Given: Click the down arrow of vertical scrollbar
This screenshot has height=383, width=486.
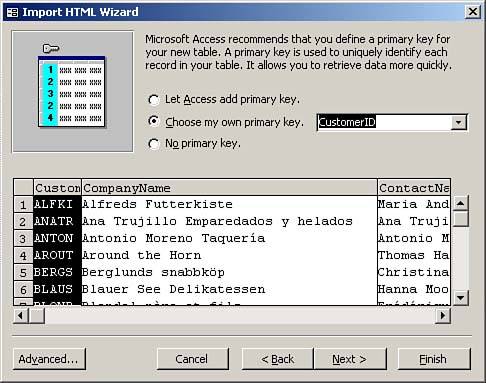Looking at the screenshot, I should point(460,297).
